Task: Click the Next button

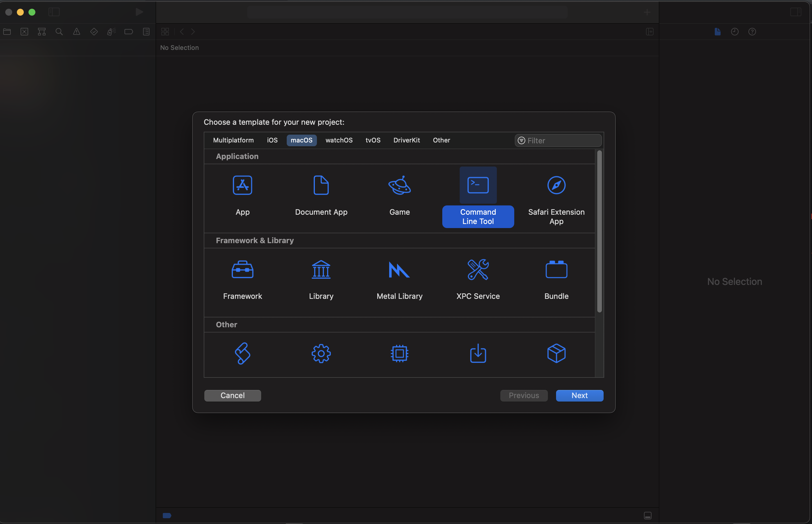Action: [579, 395]
